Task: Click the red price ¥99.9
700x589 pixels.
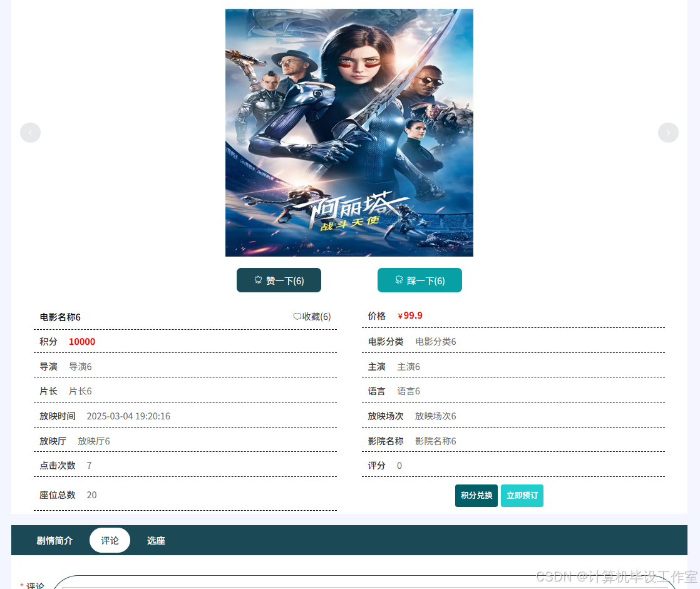Action: pyautogui.click(x=410, y=315)
